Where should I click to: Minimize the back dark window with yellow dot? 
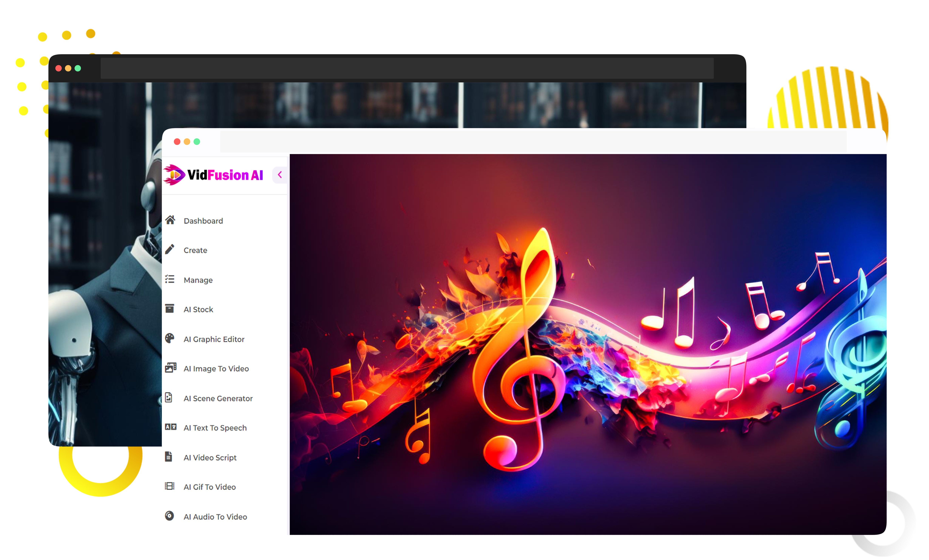click(x=68, y=68)
